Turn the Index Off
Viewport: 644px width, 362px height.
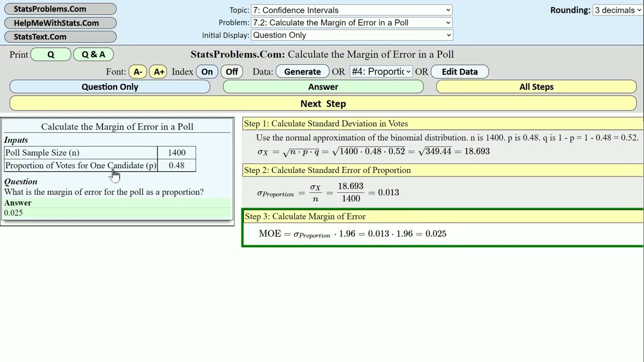point(231,71)
